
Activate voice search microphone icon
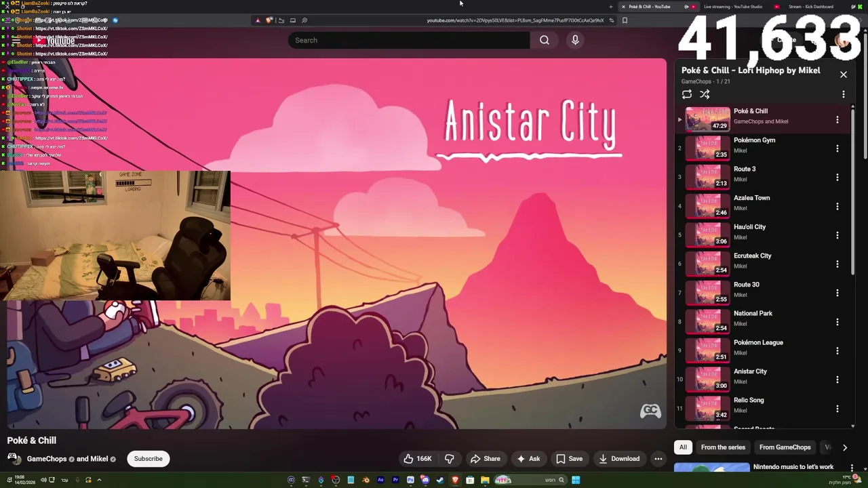pyautogui.click(x=575, y=40)
